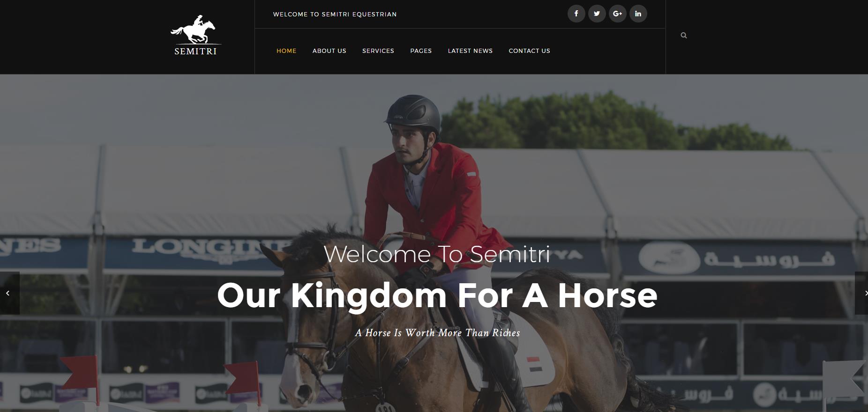The height and width of the screenshot is (412, 868).
Task: Expand the Pages menu
Action: [x=421, y=51]
